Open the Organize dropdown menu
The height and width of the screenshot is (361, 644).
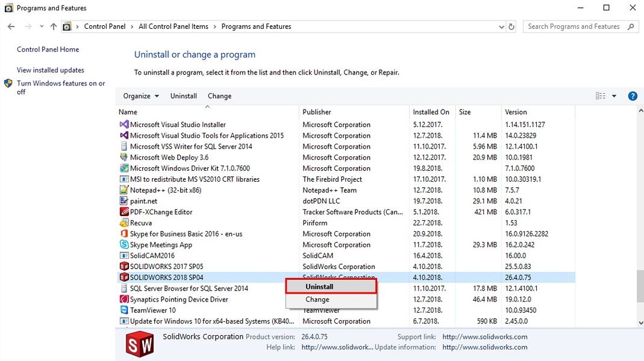[x=141, y=96]
